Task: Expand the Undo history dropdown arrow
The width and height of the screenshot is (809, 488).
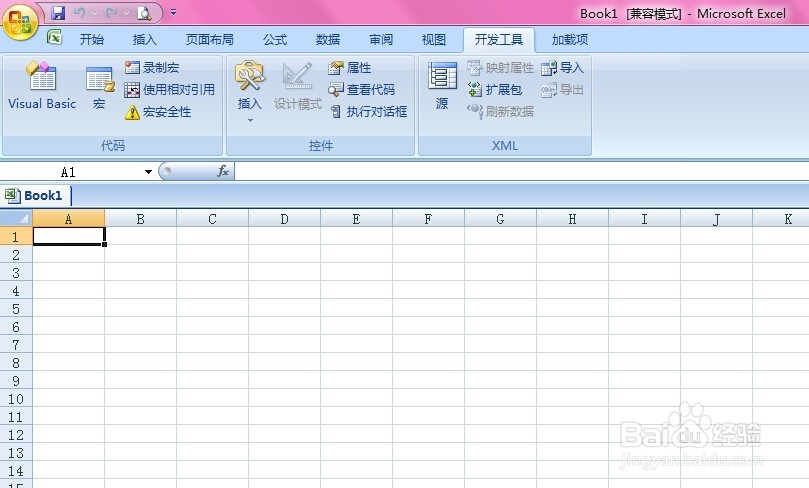Action: coord(94,12)
